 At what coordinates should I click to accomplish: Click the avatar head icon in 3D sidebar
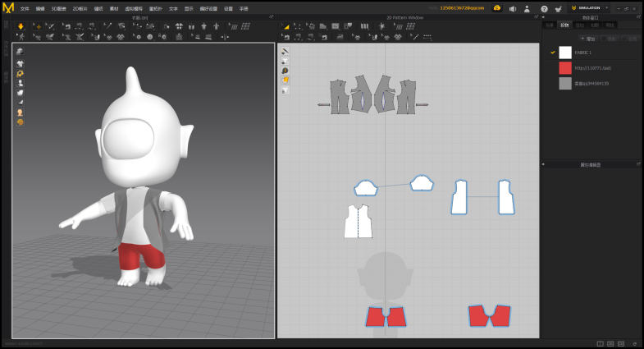click(x=20, y=113)
